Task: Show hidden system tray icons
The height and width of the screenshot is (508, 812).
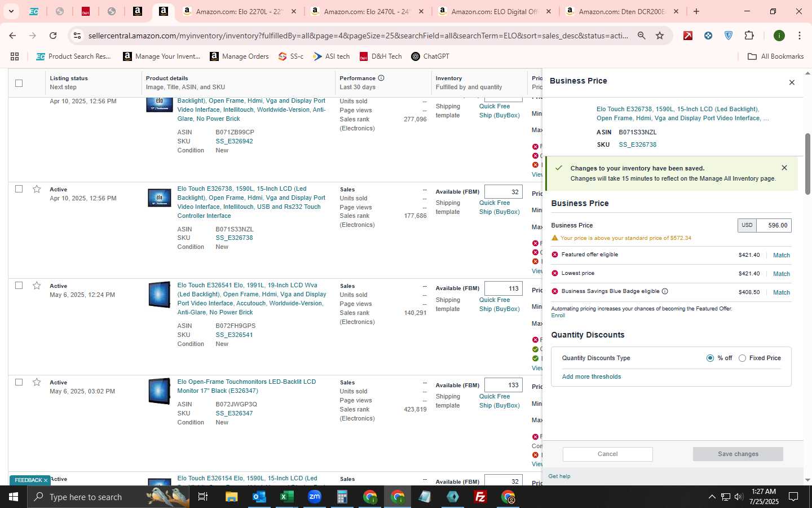Action: [x=712, y=497]
